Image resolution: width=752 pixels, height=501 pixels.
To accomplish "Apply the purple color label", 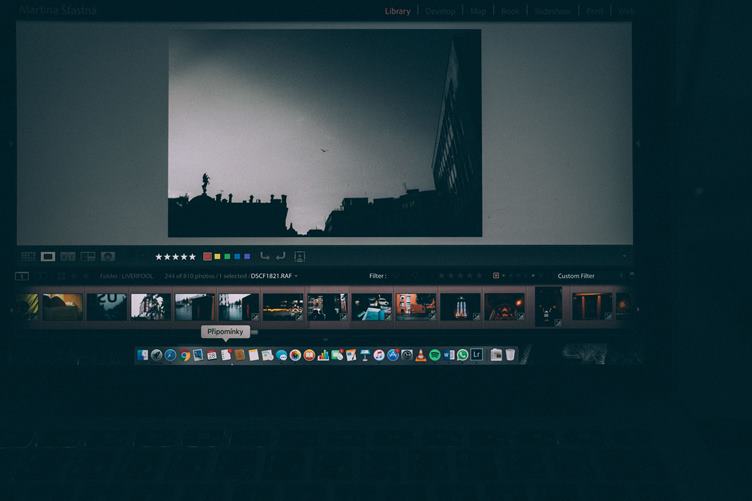I will coord(247,256).
